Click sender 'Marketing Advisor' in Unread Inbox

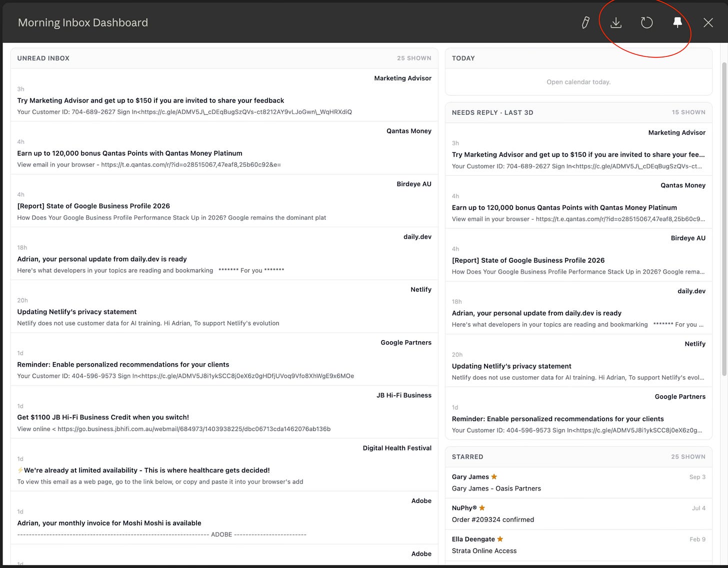tap(402, 78)
